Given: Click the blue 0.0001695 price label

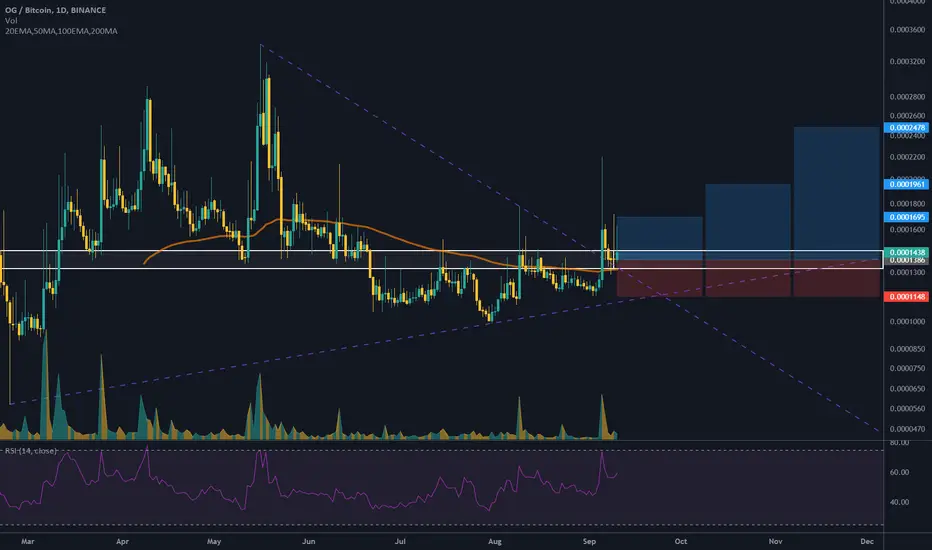Looking at the screenshot, I should pyautogui.click(x=906, y=217).
